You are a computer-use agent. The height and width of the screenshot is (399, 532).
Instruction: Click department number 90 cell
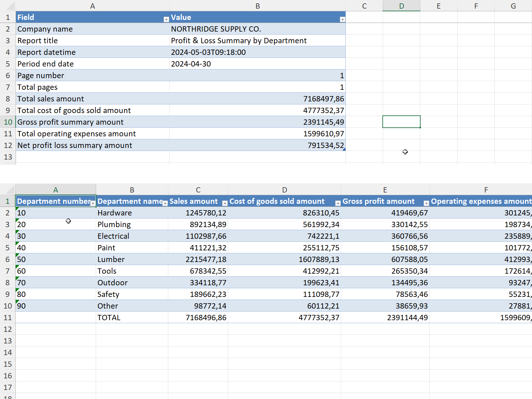click(x=56, y=306)
